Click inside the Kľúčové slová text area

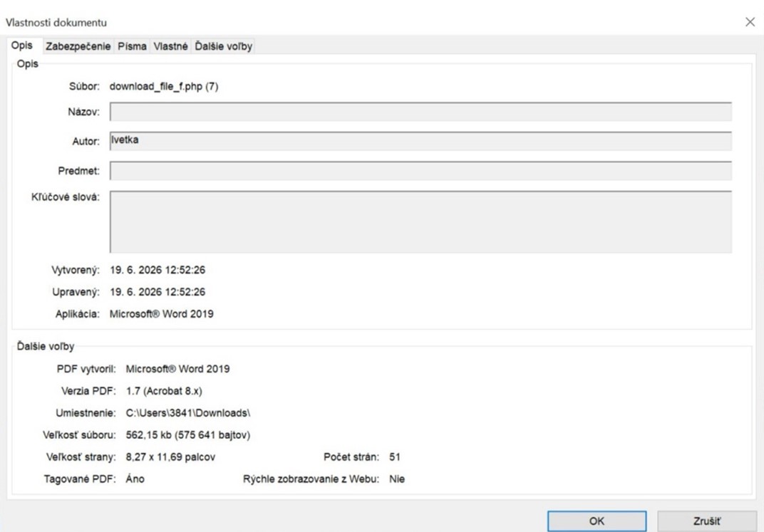420,221
